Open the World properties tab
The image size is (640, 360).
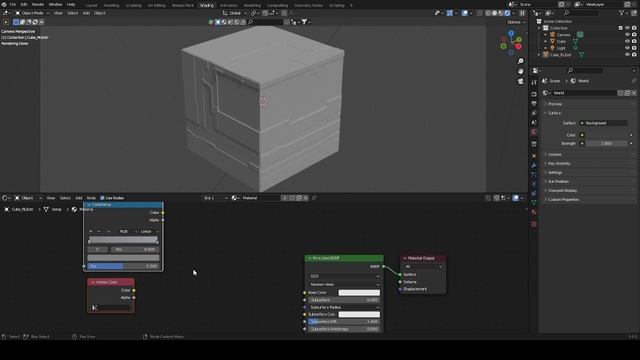pyautogui.click(x=534, y=132)
